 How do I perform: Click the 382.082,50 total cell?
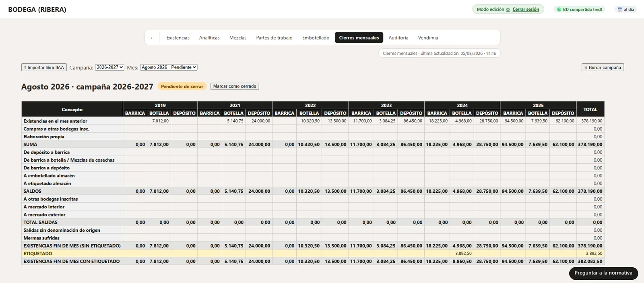point(590,261)
